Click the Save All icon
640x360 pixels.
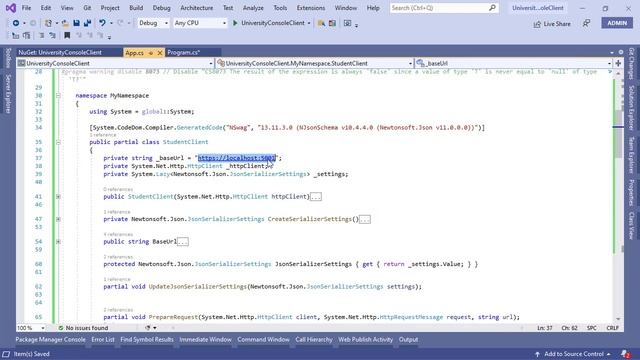(87, 23)
